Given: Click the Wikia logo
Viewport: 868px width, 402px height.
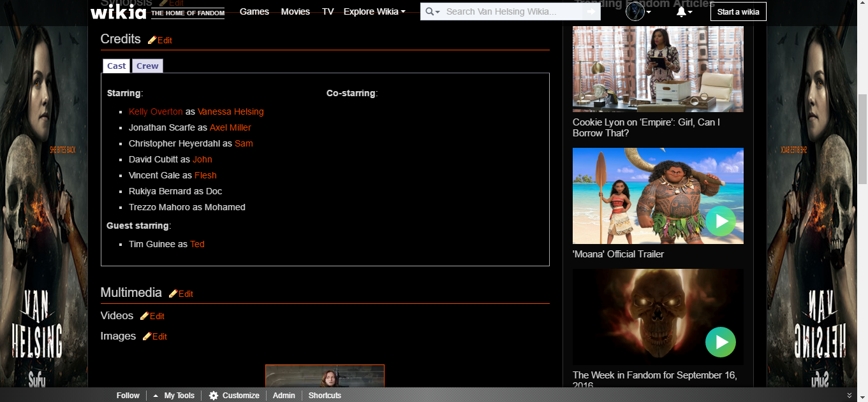Looking at the screenshot, I should pos(119,11).
